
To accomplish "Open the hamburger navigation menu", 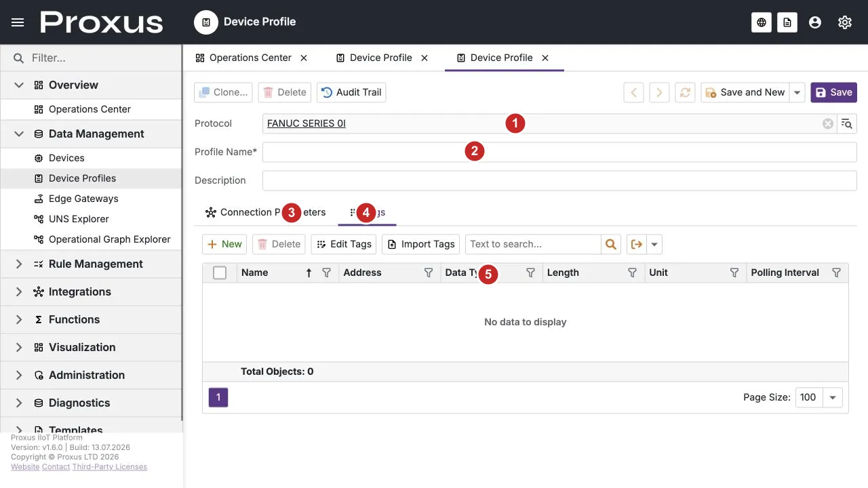I will [18, 22].
